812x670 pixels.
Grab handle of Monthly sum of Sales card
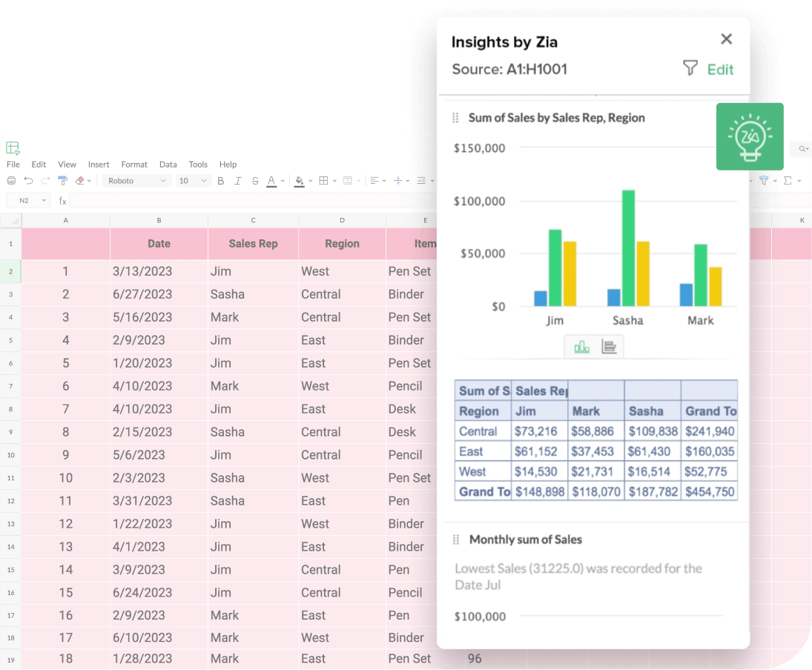[456, 540]
